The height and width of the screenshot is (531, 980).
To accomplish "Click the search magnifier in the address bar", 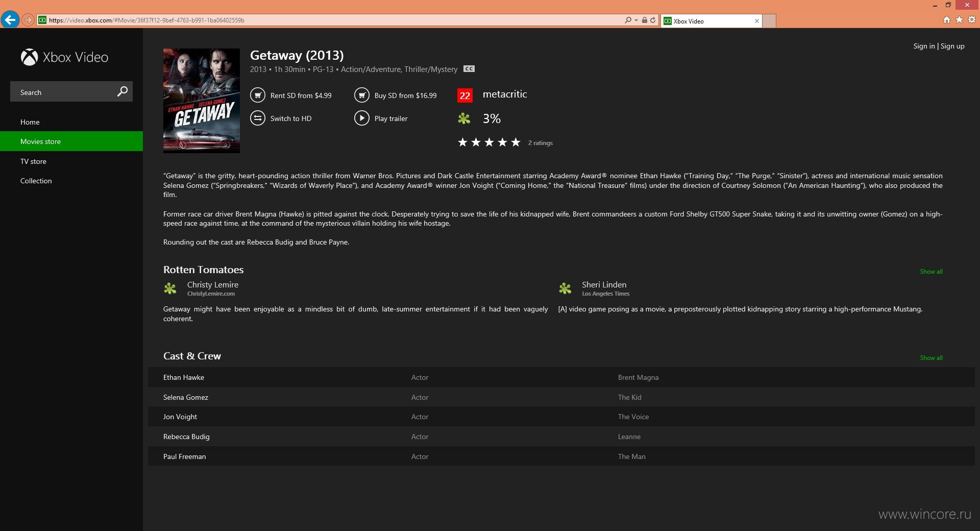I will coord(628,20).
